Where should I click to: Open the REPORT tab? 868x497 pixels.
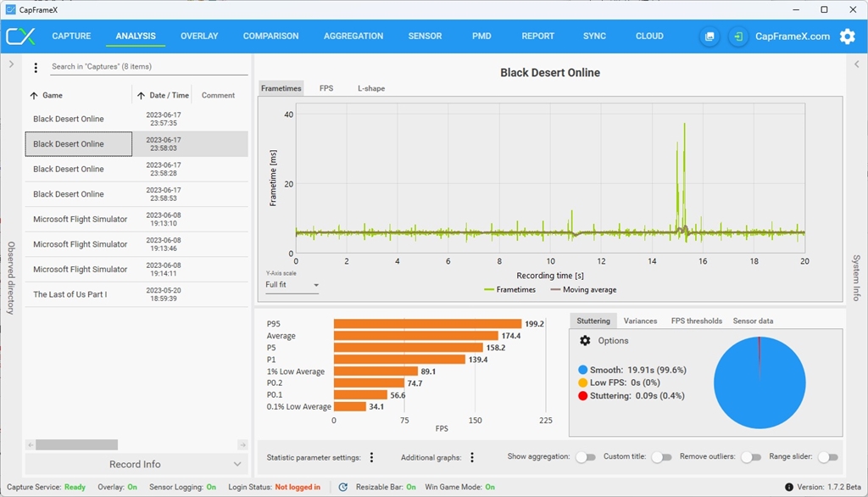pos(537,36)
